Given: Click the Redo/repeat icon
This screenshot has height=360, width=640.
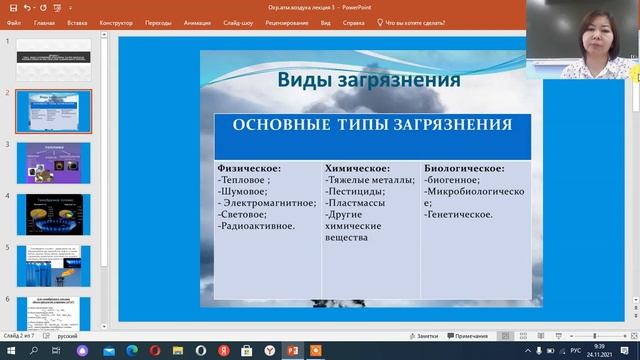Looking at the screenshot, I should pos(43,8).
